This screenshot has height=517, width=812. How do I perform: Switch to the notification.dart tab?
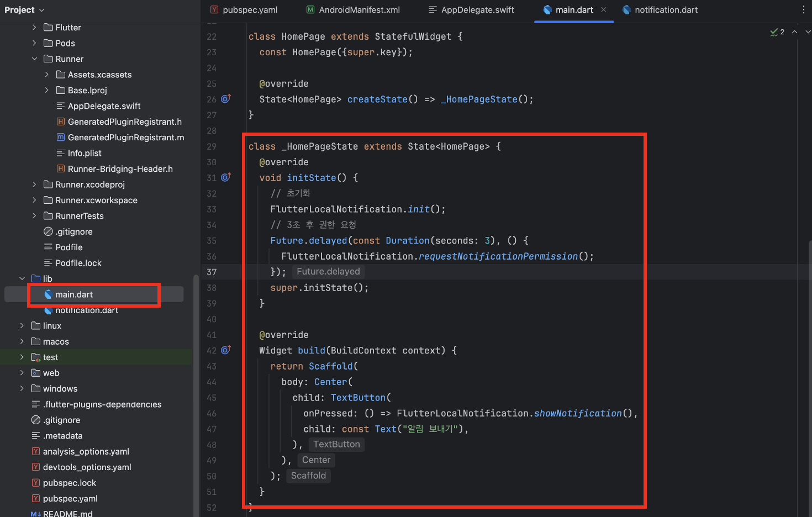(660, 10)
